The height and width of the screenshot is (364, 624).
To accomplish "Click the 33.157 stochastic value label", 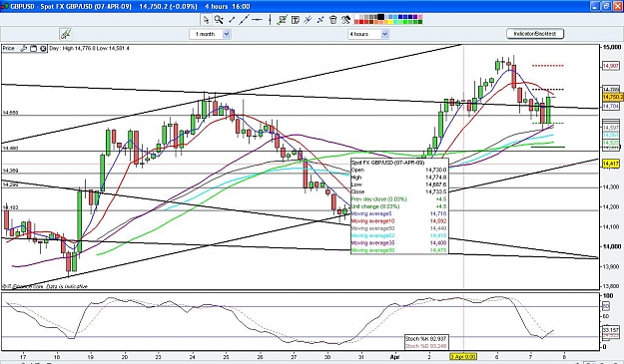I will pyautogui.click(x=611, y=330).
